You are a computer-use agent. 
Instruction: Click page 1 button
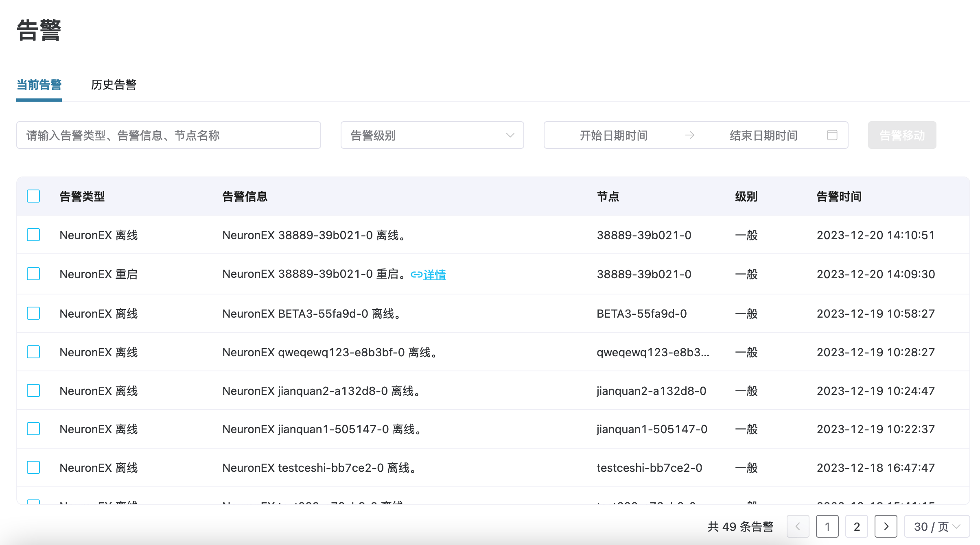coord(827,526)
